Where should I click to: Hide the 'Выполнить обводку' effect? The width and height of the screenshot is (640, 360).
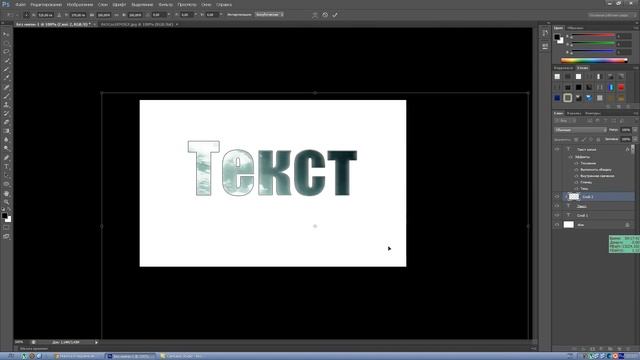(x=576, y=169)
